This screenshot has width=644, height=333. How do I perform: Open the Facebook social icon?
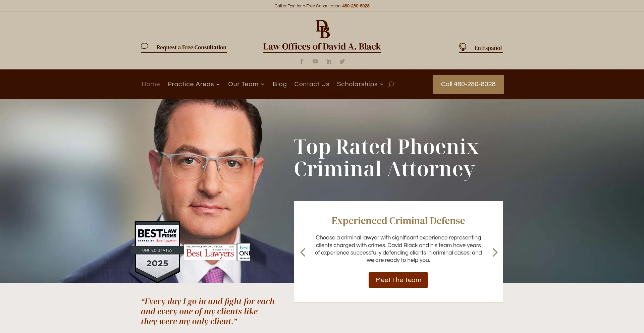[302, 61]
